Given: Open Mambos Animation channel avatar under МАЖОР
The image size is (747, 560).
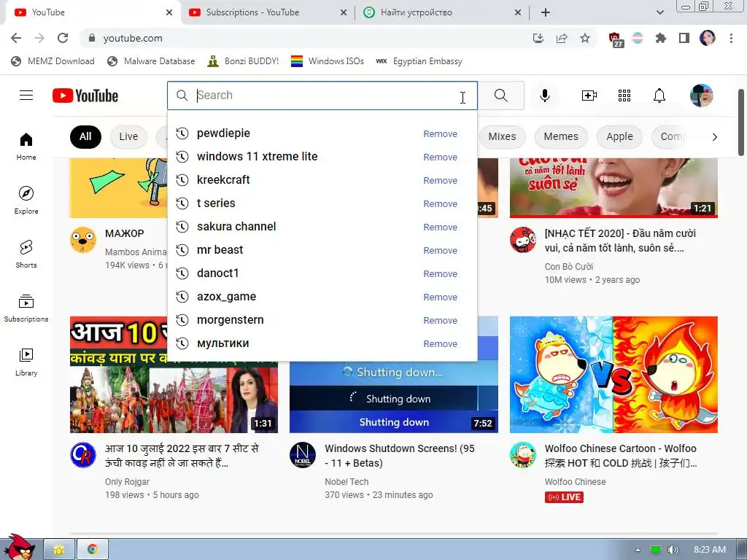Looking at the screenshot, I should click(83, 239).
